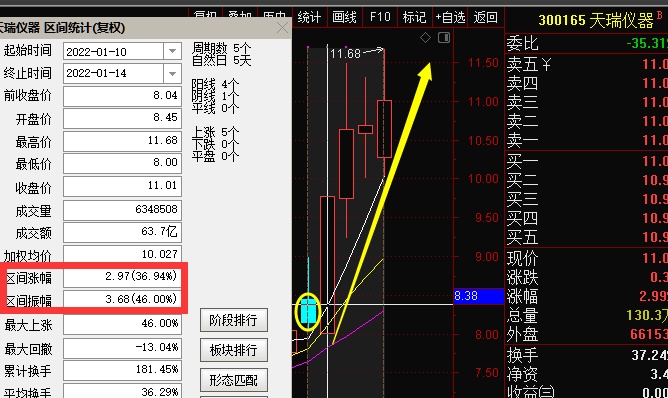Click the 区间涨幅 value field
The height and width of the screenshot is (398, 668).
pyautogui.click(x=122, y=277)
